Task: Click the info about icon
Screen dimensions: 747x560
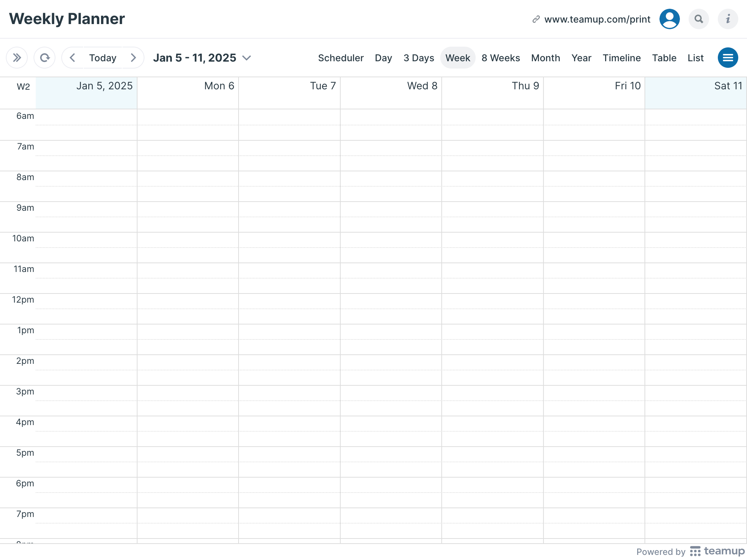Action: pyautogui.click(x=728, y=19)
